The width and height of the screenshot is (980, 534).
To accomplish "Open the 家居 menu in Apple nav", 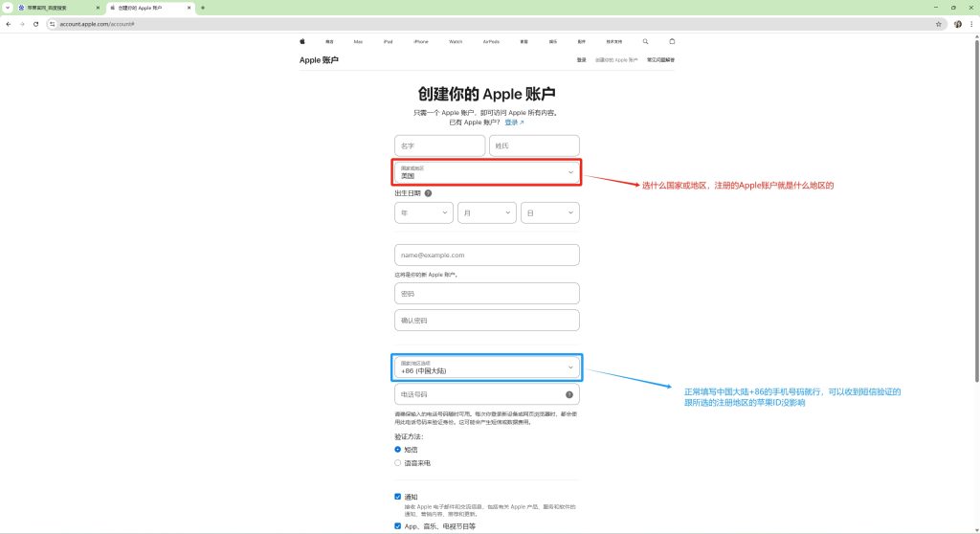I will (523, 42).
